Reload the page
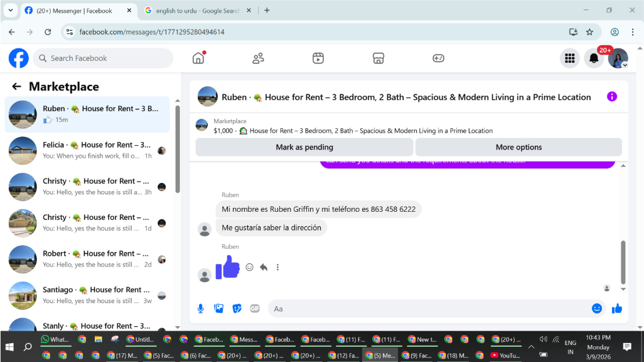The image size is (644, 362). [48, 32]
